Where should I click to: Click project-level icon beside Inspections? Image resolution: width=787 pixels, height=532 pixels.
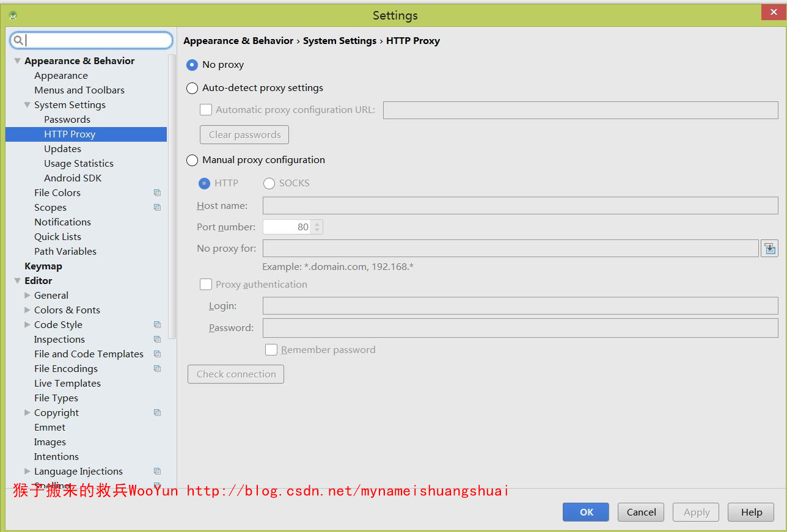[x=157, y=340]
